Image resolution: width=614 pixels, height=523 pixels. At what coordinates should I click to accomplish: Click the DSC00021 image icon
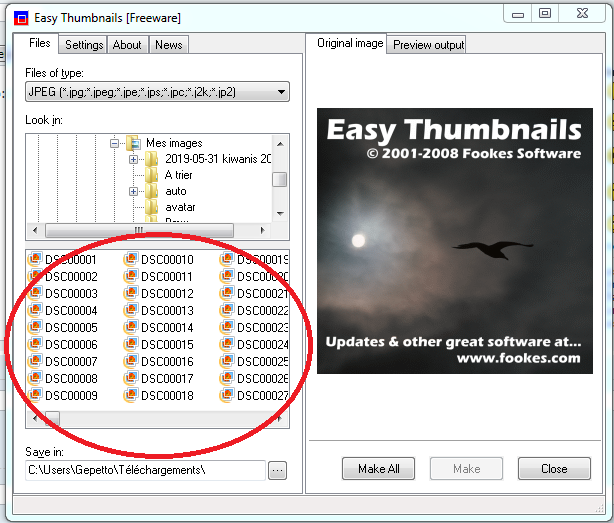click(x=226, y=293)
